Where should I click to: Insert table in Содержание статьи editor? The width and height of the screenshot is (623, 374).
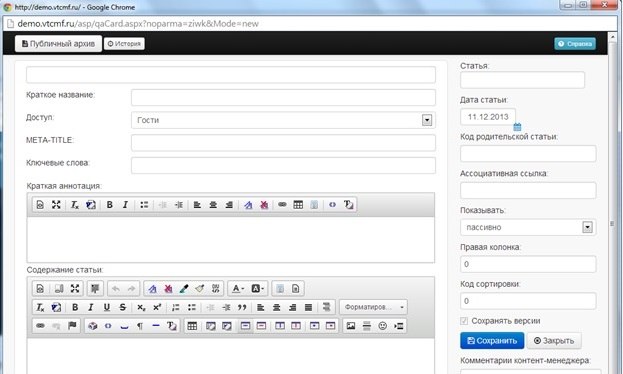(192, 326)
